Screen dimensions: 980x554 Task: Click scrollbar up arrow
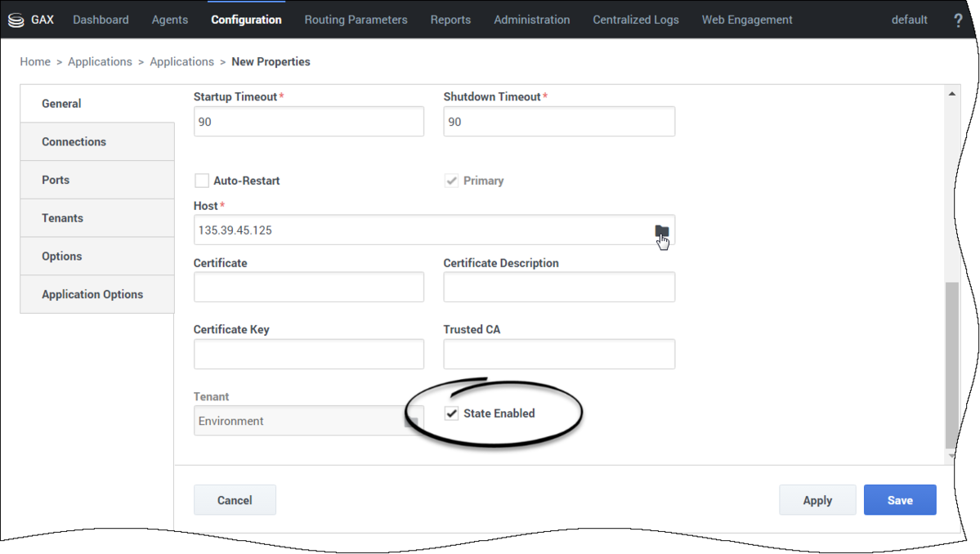coord(951,94)
